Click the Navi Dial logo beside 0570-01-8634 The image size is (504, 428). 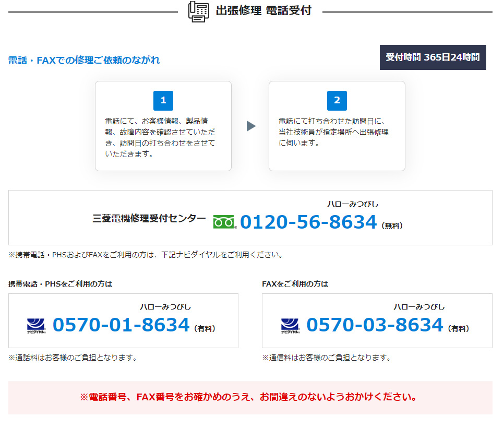[36, 325]
